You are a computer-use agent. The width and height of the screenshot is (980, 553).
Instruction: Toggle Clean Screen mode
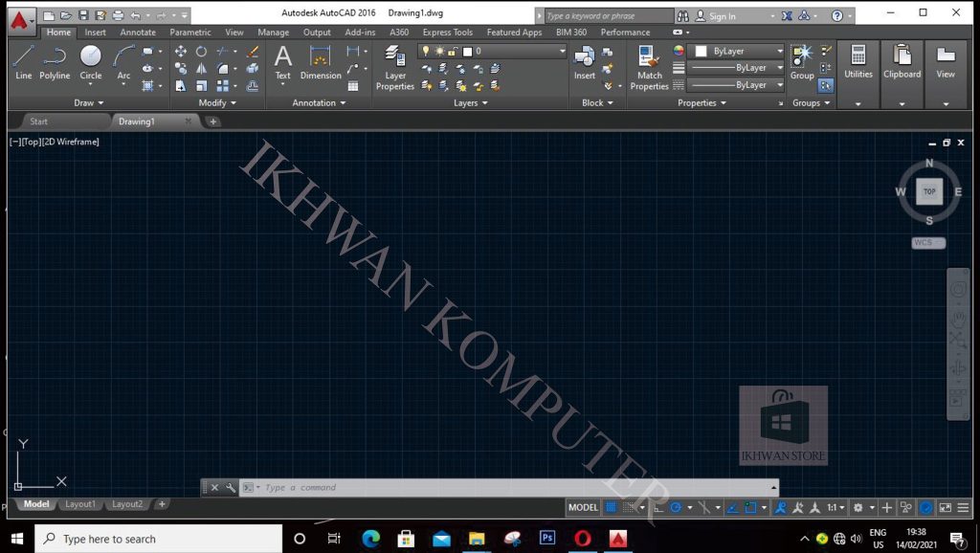coord(945,507)
